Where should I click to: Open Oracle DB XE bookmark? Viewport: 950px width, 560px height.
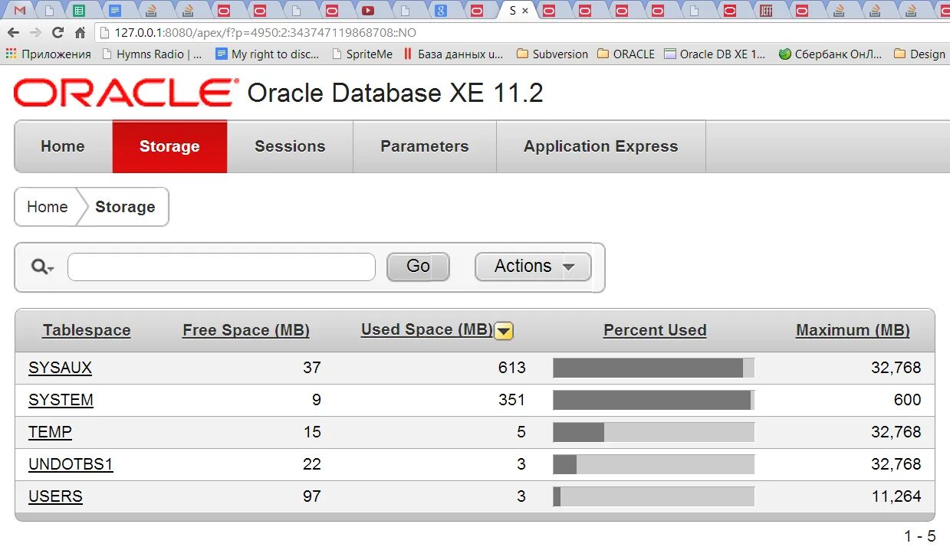click(x=715, y=54)
